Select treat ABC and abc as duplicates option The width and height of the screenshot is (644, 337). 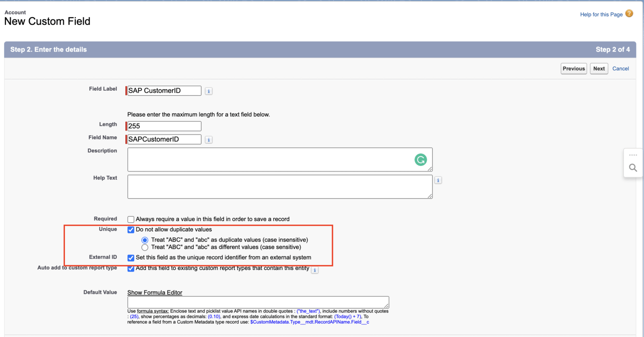pyautogui.click(x=145, y=240)
